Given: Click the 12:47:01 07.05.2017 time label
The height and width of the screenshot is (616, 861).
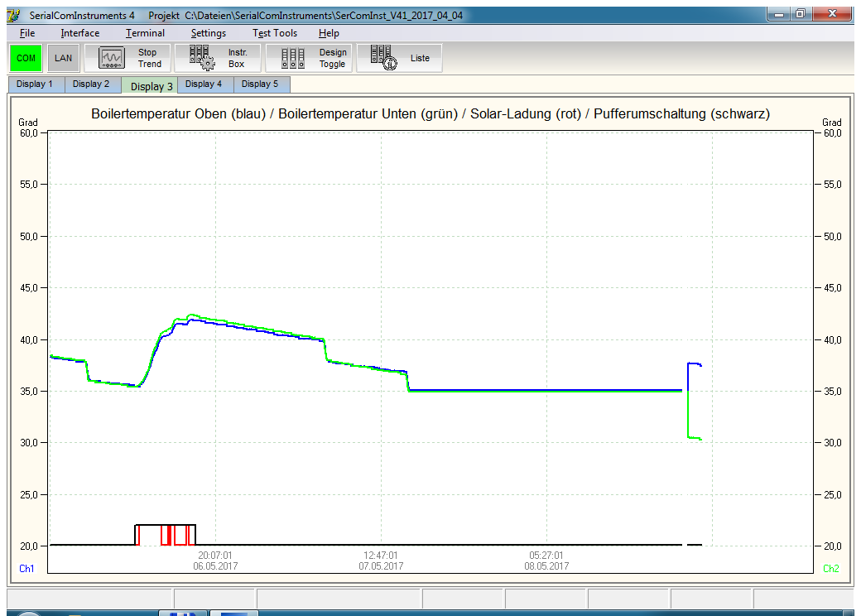Looking at the screenshot, I should pos(381,561).
